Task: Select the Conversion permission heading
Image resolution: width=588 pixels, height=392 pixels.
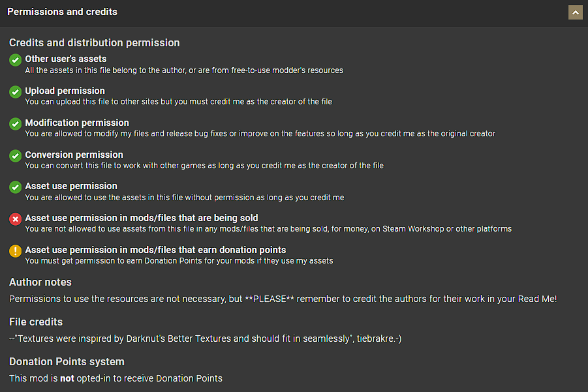Action: pyautogui.click(x=74, y=155)
